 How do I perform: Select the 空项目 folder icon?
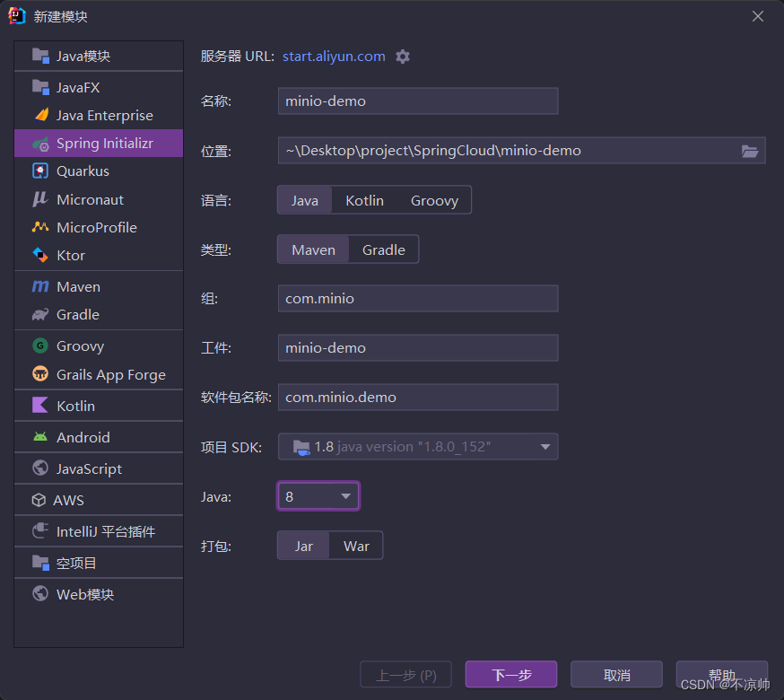pyautogui.click(x=40, y=563)
